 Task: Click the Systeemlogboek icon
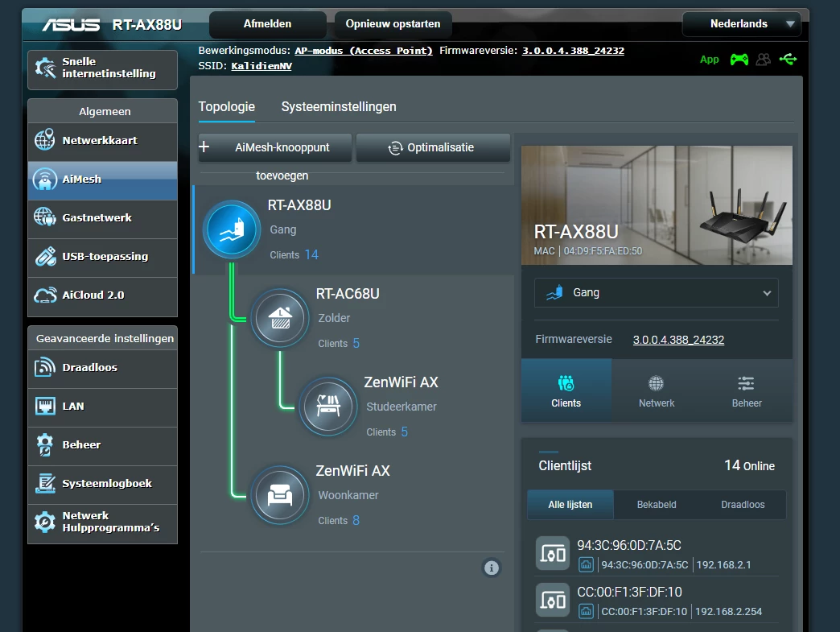45,483
